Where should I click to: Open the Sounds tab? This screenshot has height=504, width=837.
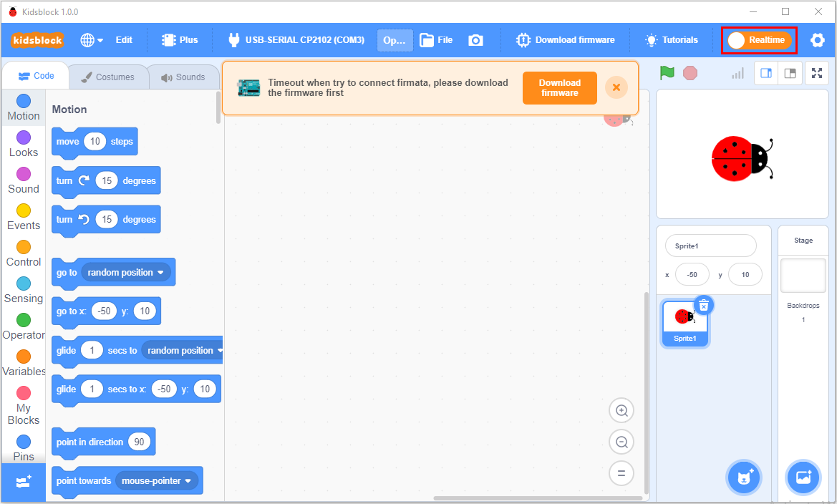(x=183, y=77)
